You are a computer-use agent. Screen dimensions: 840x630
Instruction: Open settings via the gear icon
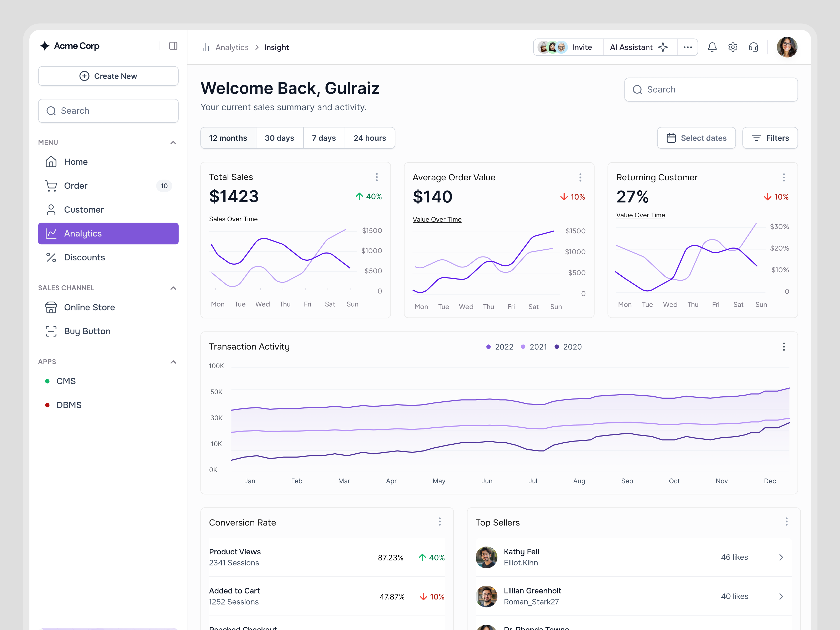pos(733,47)
